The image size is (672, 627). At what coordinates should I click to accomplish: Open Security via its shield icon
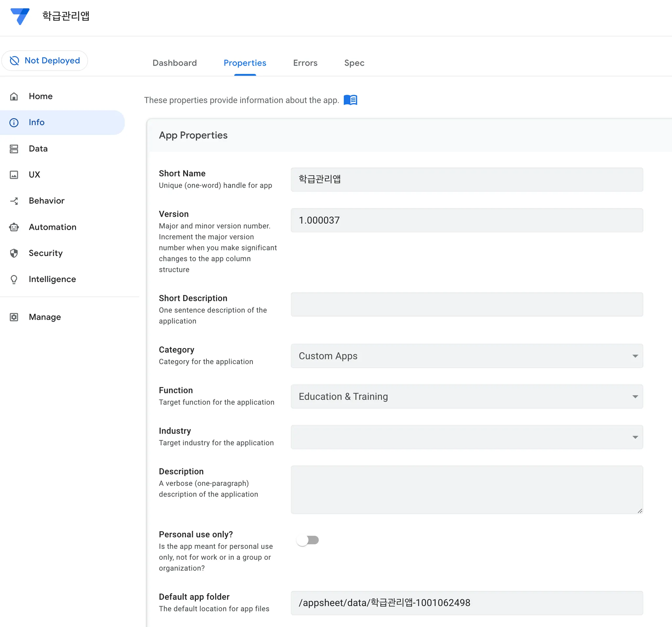click(x=14, y=253)
